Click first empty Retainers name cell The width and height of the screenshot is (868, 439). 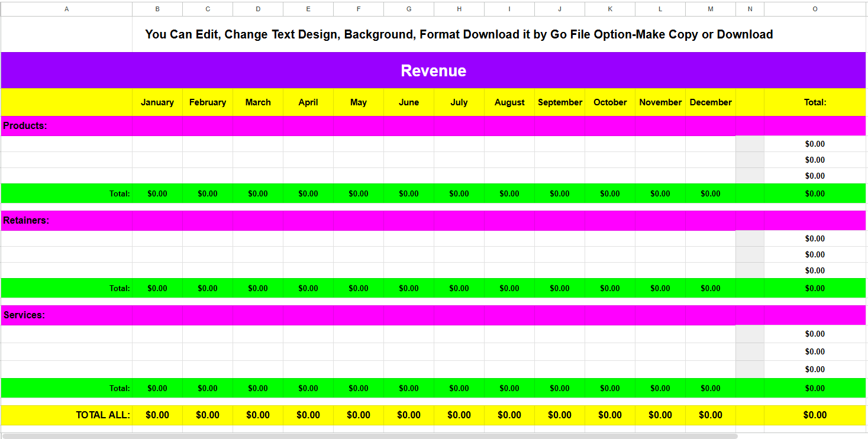point(66,238)
